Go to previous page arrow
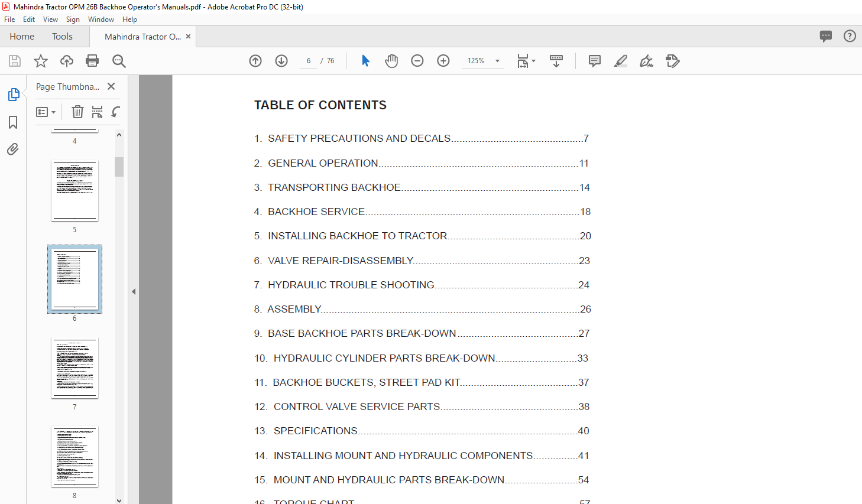 click(x=255, y=61)
